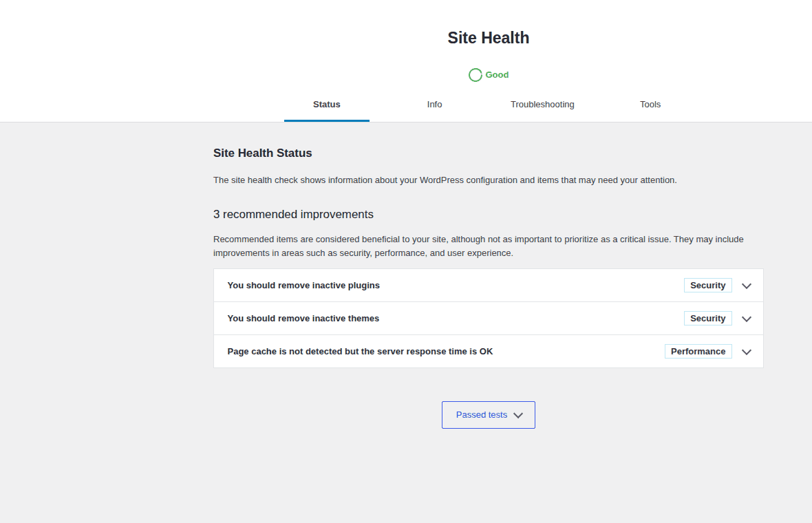This screenshot has width=812, height=523.
Task: Click Security badge on inactive themes row
Action: [708, 319]
